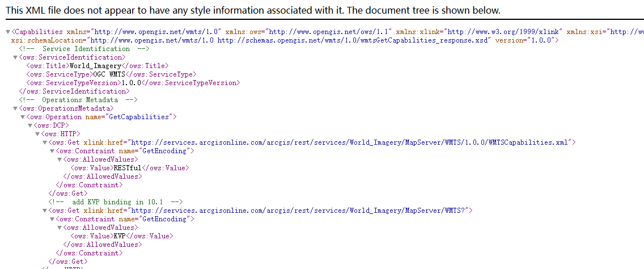Screen dimensions: 644x269
Task: Click the OGC WMTS service type text
Action: [109, 74]
